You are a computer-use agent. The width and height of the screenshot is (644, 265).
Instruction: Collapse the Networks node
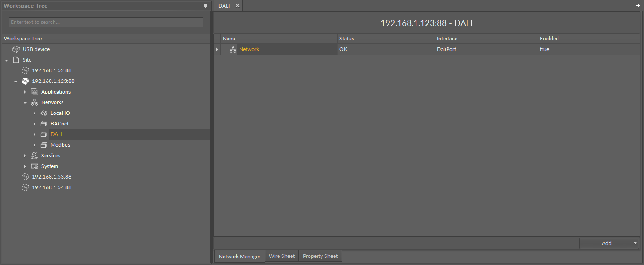tap(25, 102)
